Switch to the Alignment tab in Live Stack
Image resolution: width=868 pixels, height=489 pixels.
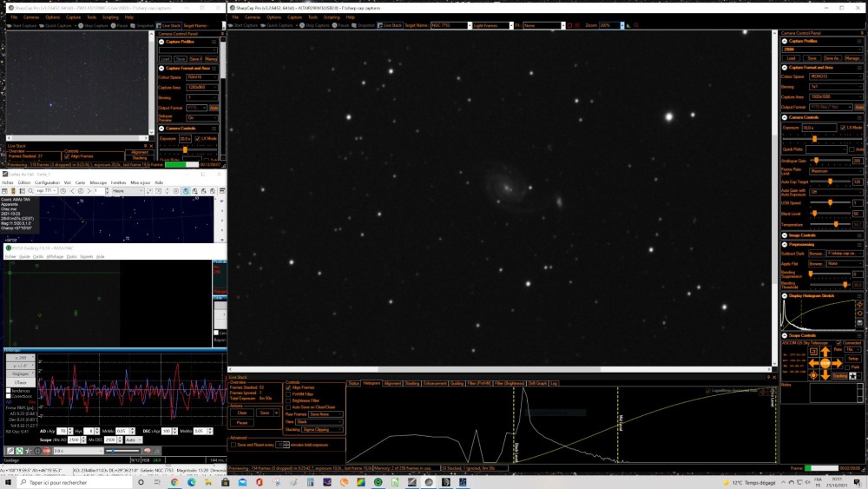point(392,383)
